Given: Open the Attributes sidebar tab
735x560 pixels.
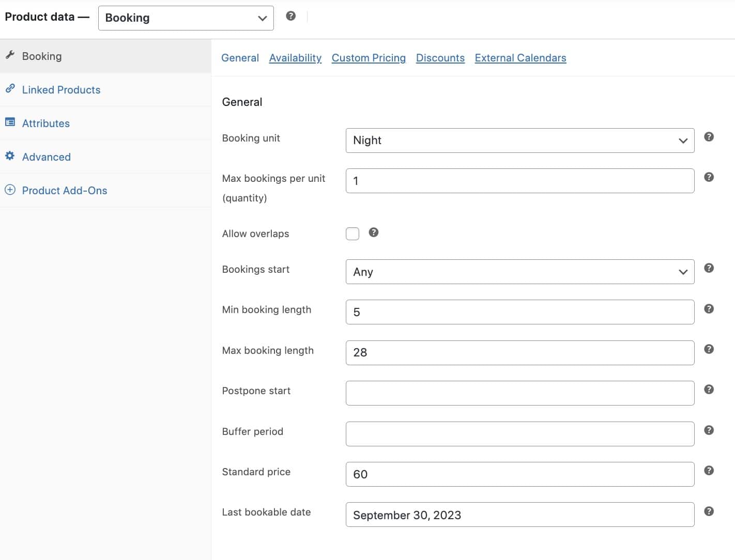Looking at the screenshot, I should point(105,123).
